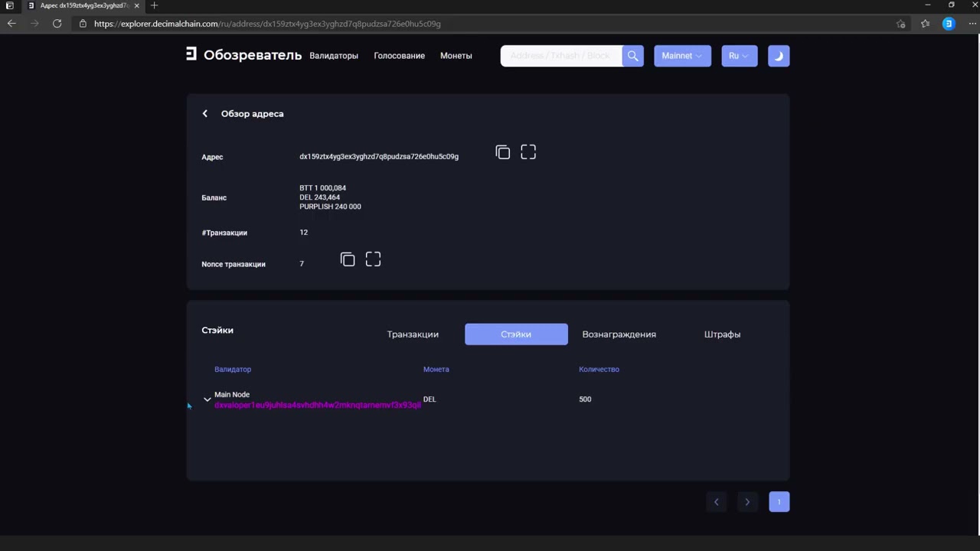Click the BTT 1 000,084 balance line
Image resolution: width=980 pixels, height=551 pixels.
point(322,188)
